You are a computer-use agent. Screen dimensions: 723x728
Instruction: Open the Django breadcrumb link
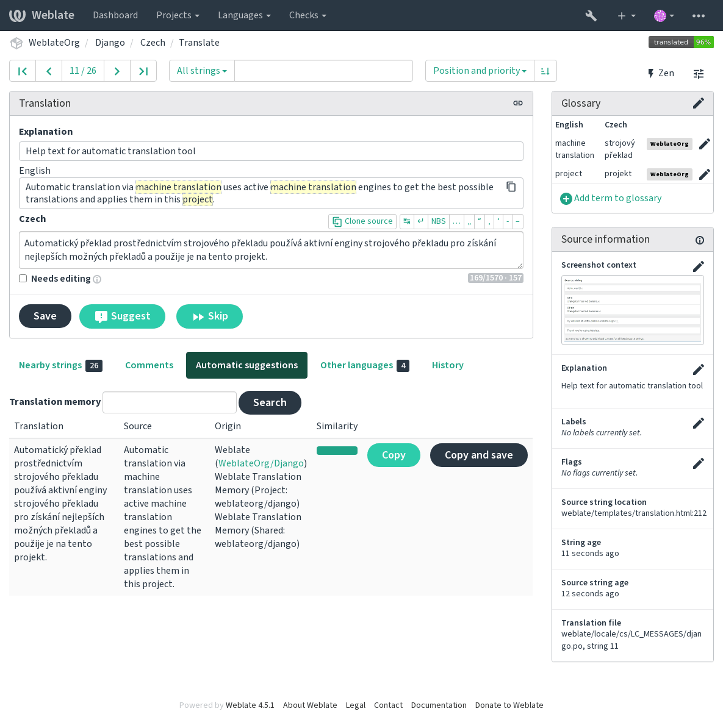pyautogui.click(x=110, y=43)
